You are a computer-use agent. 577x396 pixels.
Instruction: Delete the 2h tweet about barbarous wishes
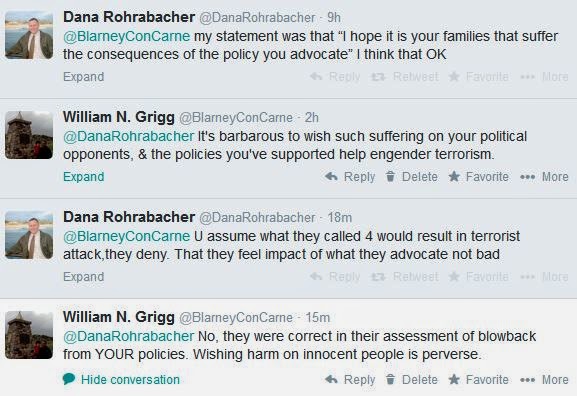pyautogui.click(x=411, y=177)
